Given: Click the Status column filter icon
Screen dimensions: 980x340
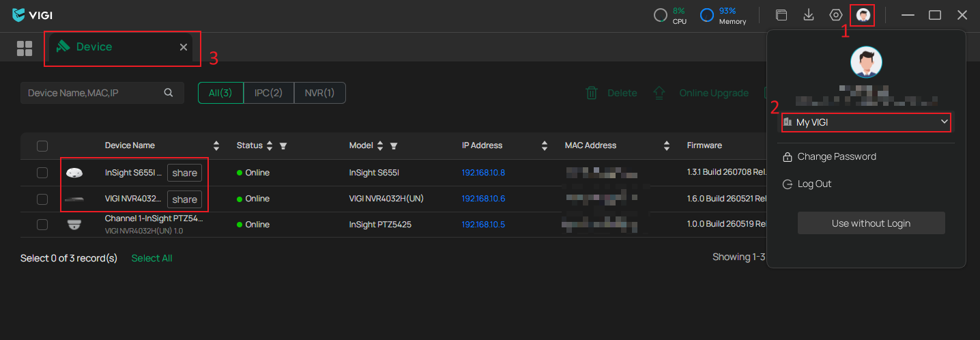Looking at the screenshot, I should pos(283,145).
